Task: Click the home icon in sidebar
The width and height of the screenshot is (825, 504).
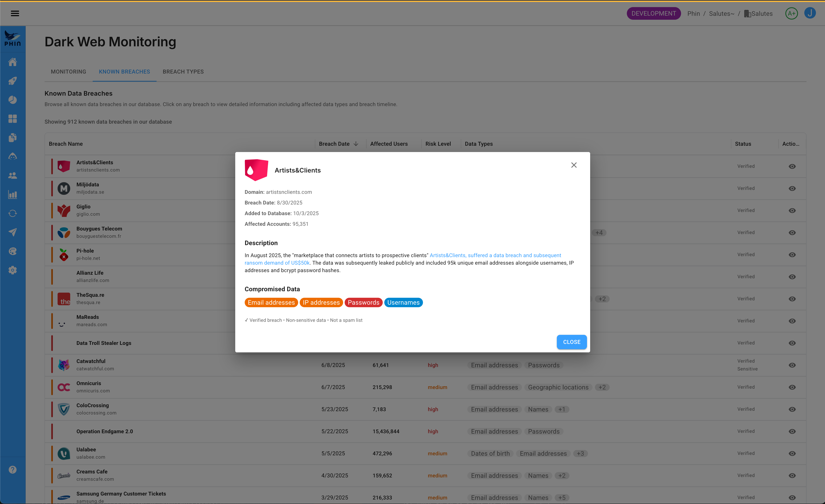Action: point(13,62)
